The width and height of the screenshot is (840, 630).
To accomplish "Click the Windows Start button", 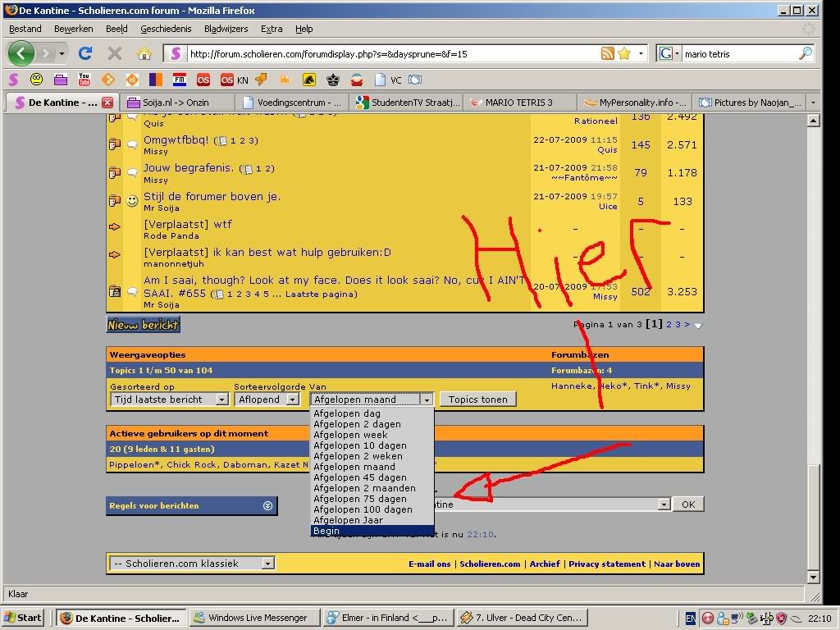I will [23, 618].
